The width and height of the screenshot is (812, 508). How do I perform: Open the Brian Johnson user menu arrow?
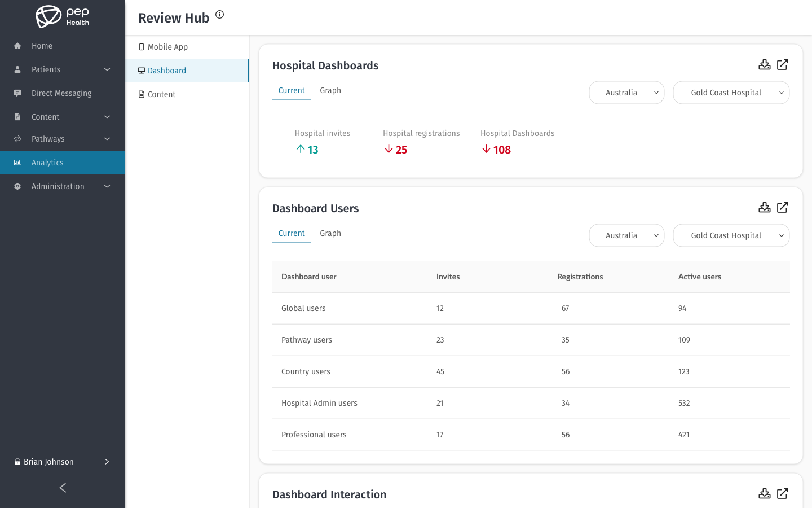click(107, 462)
